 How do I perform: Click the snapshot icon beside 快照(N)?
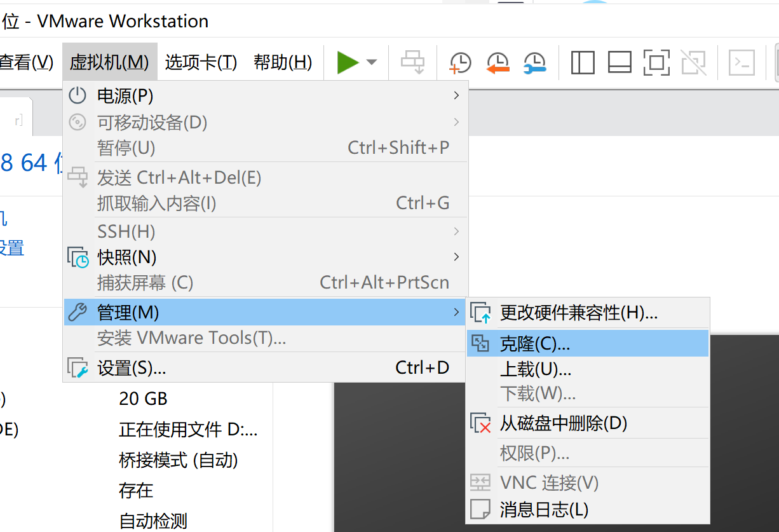[78, 257]
